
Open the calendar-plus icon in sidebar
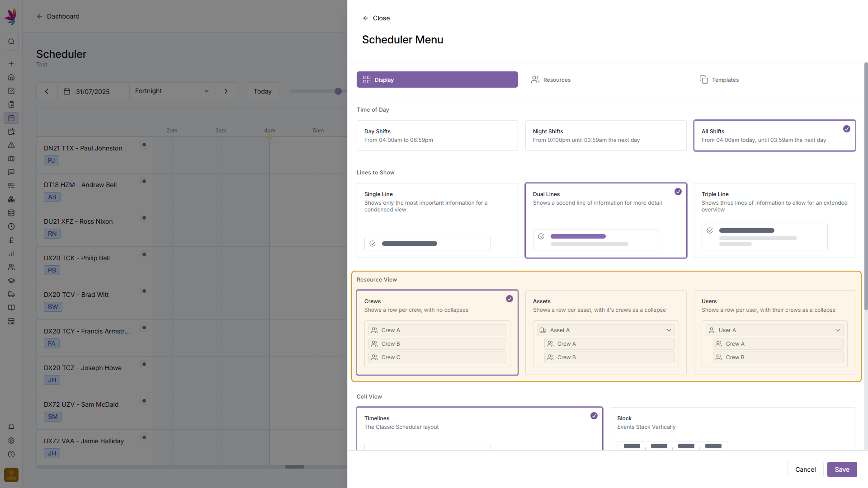(x=11, y=131)
